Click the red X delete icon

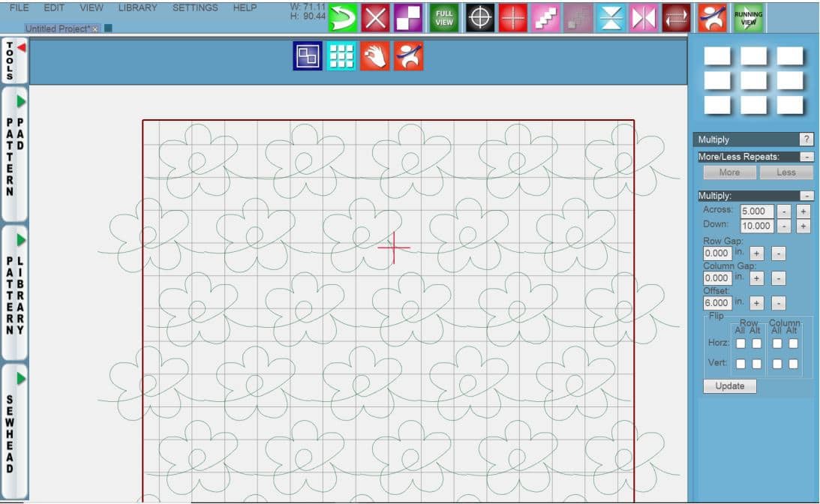[x=375, y=18]
